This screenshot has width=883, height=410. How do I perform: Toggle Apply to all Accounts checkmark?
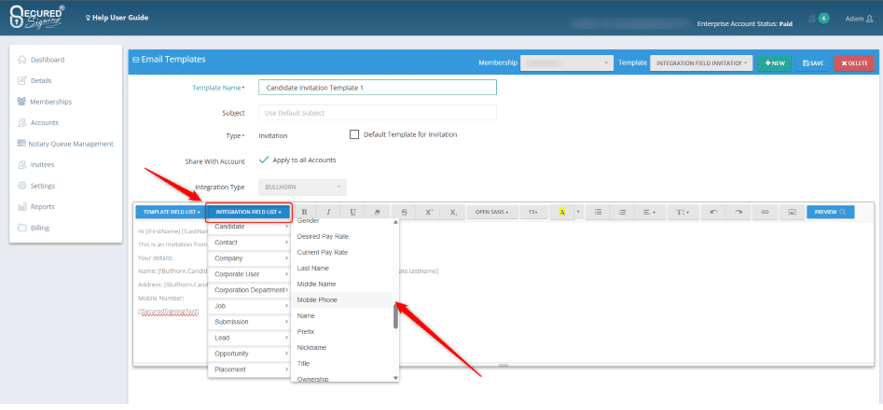(x=264, y=160)
